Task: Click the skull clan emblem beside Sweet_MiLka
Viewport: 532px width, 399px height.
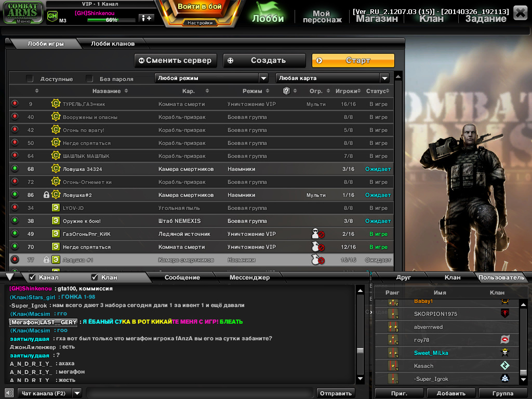Action: coord(505,352)
